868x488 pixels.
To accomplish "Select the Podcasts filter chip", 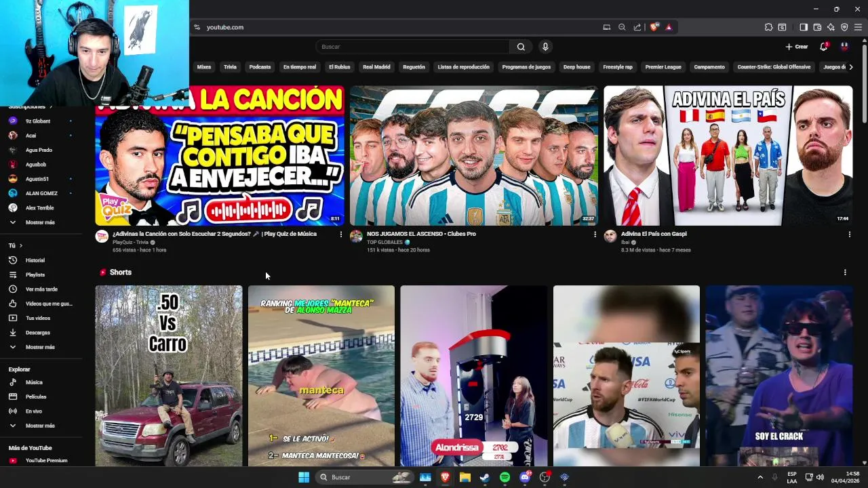I will tap(260, 67).
